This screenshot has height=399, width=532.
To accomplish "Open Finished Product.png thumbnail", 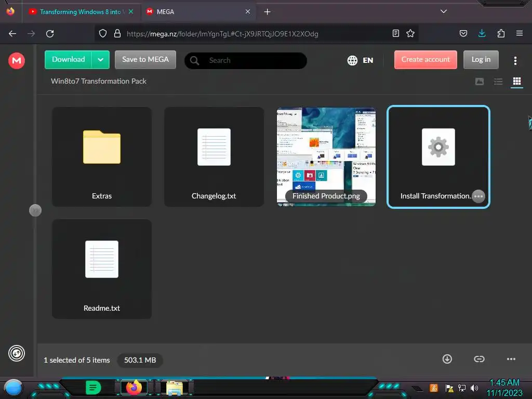I will point(326,157).
